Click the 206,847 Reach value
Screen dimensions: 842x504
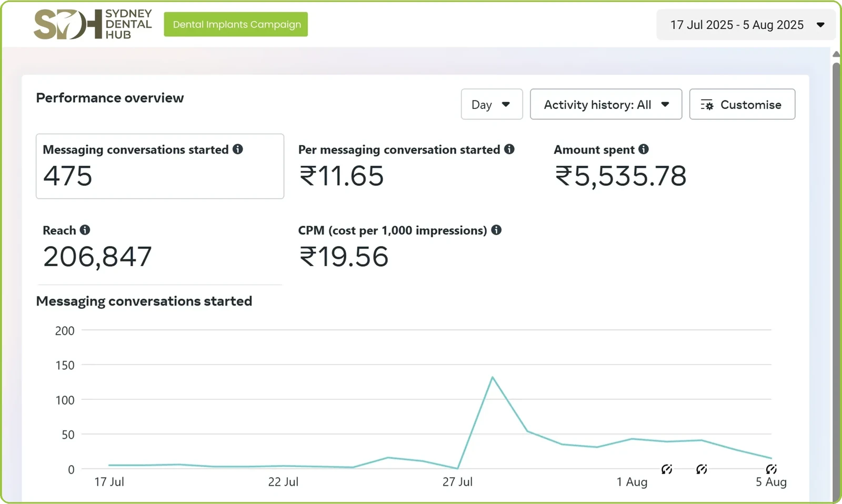click(x=97, y=257)
